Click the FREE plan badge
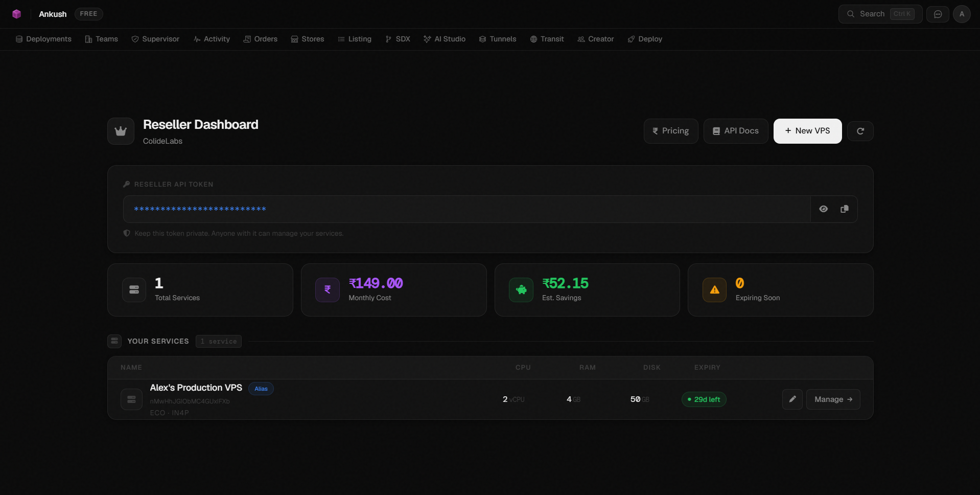 pos(88,14)
